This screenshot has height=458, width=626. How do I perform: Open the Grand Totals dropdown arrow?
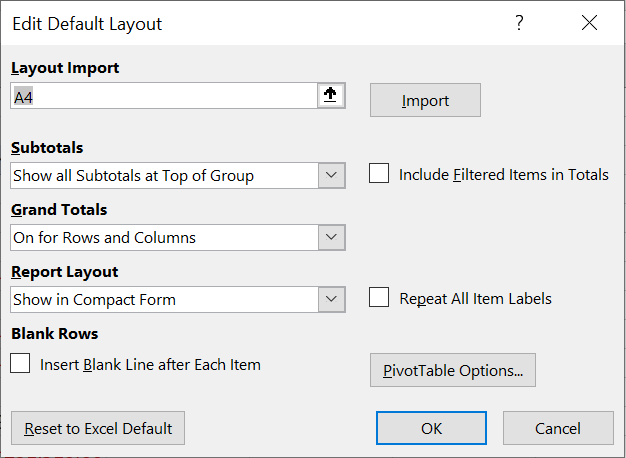pos(332,237)
